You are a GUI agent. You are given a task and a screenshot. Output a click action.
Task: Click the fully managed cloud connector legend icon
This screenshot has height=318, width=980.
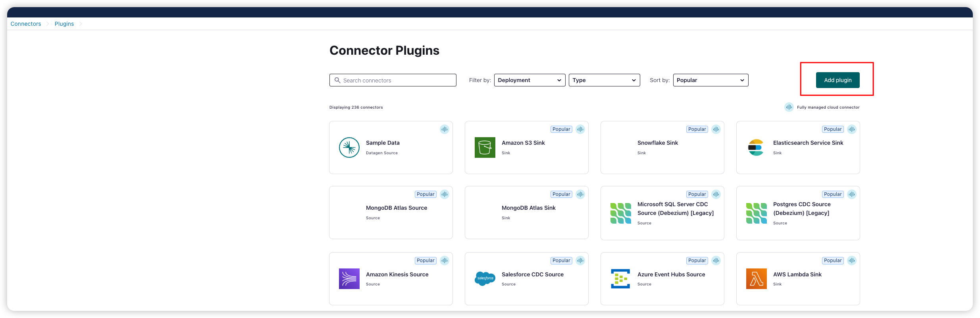click(789, 107)
